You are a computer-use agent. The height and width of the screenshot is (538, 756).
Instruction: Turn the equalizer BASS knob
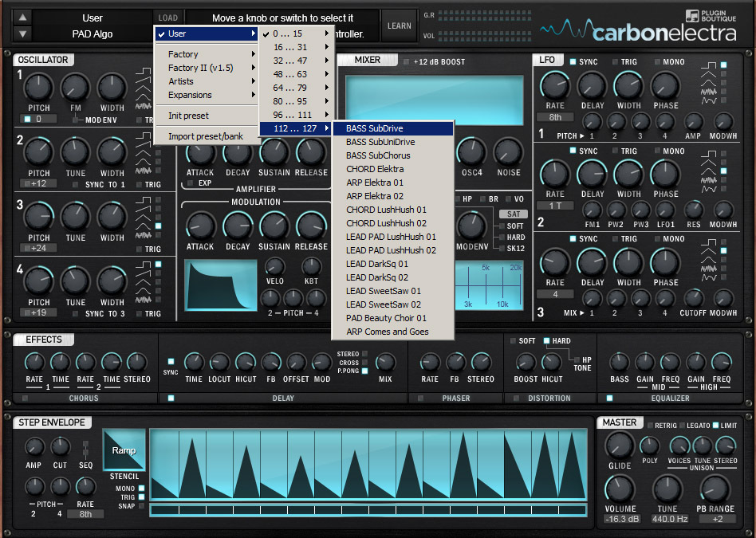click(619, 363)
